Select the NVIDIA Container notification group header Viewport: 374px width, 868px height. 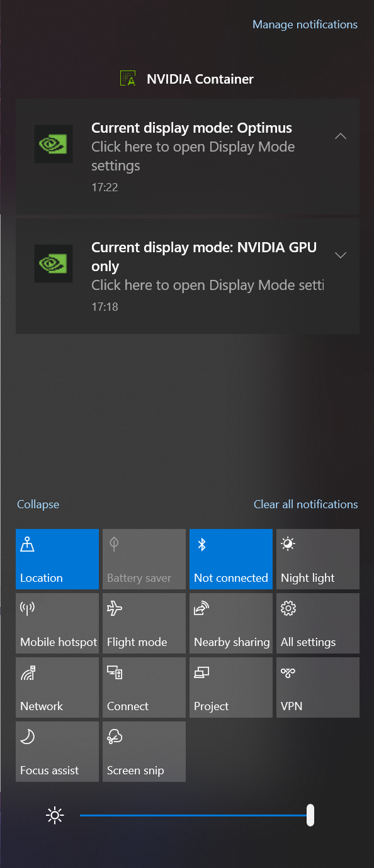tap(187, 79)
